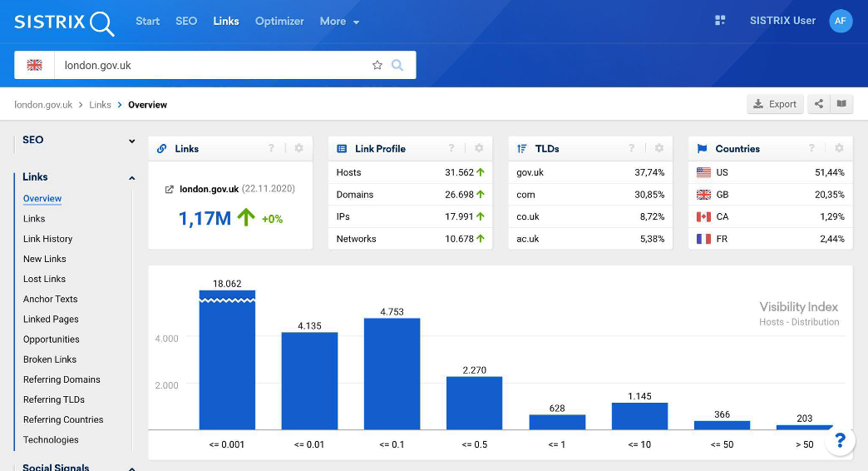Click the help question mark on Links box
The width and height of the screenshot is (868, 471).
point(271,148)
